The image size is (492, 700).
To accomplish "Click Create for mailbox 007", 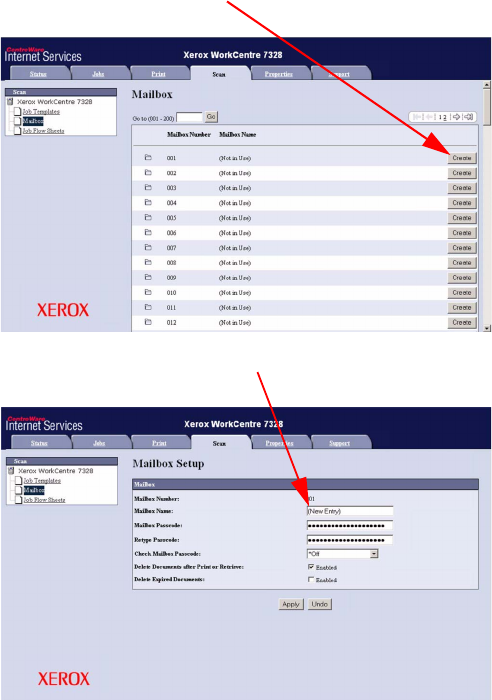I will pos(462,248).
